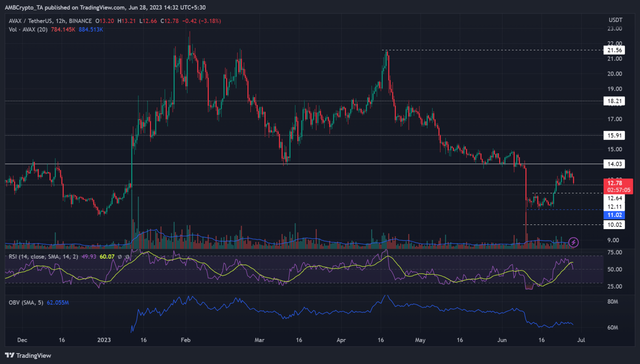Click the red 12.78 current price tag
The height and width of the screenshot is (364, 640).
click(x=616, y=183)
